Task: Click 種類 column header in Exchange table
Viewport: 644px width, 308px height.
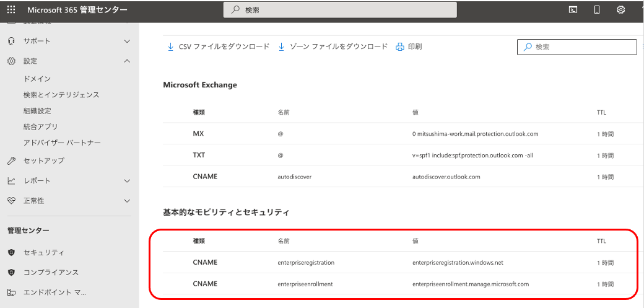Action: point(199,112)
